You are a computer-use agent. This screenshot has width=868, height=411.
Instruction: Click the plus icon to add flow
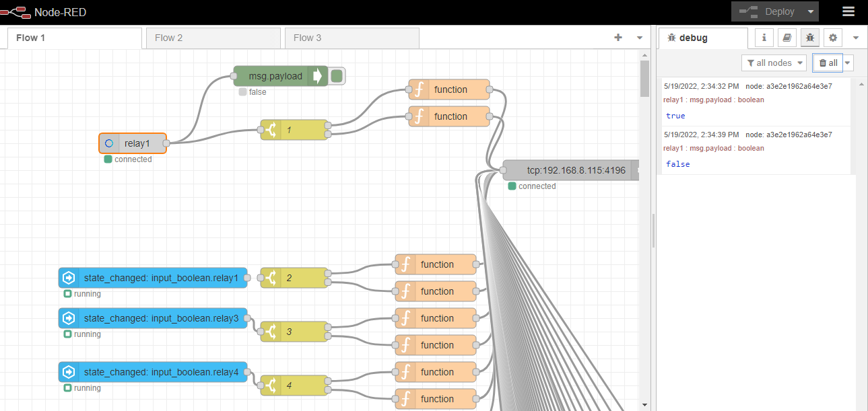(x=618, y=38)
